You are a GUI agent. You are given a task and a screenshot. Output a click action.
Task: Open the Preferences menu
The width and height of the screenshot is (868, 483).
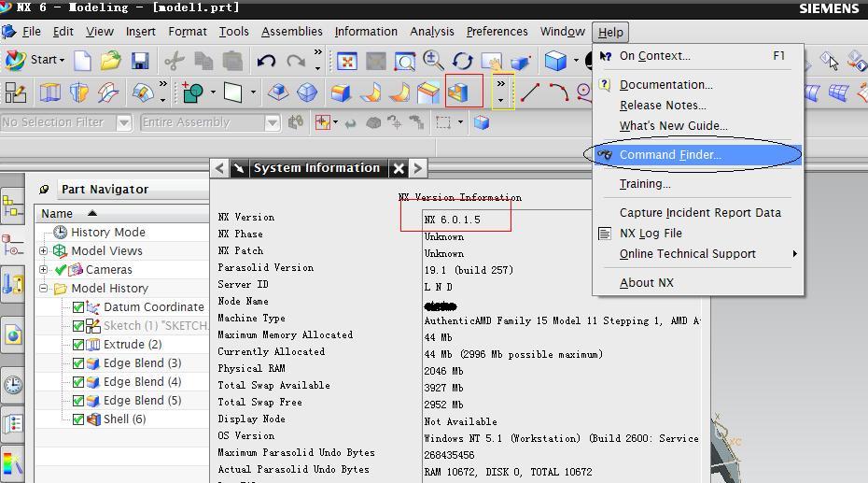497,32
